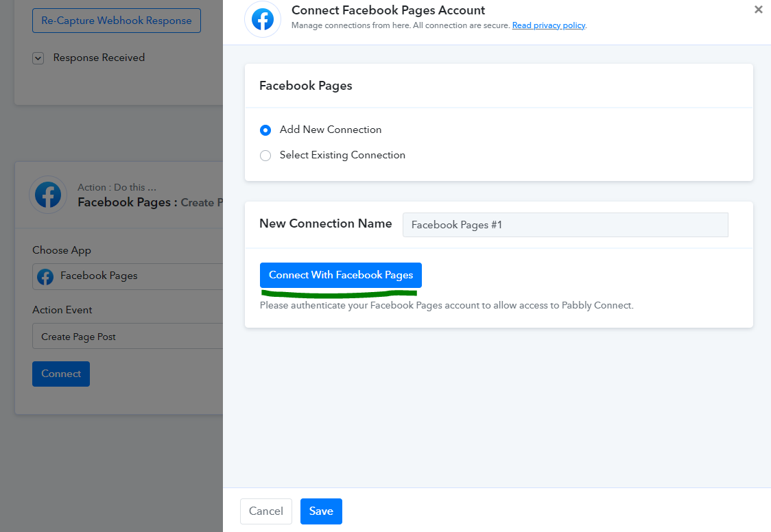Choose Select Existing Connection radio option

pos(265,156)
